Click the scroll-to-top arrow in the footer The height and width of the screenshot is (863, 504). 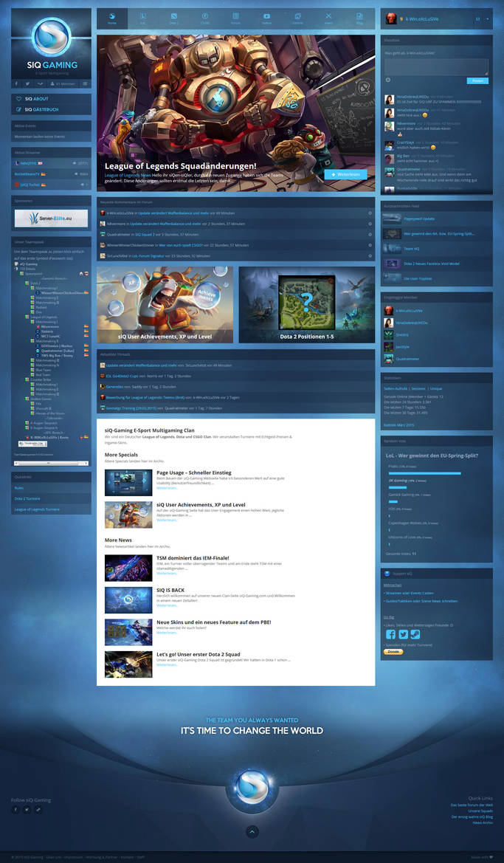pos(252,831)
